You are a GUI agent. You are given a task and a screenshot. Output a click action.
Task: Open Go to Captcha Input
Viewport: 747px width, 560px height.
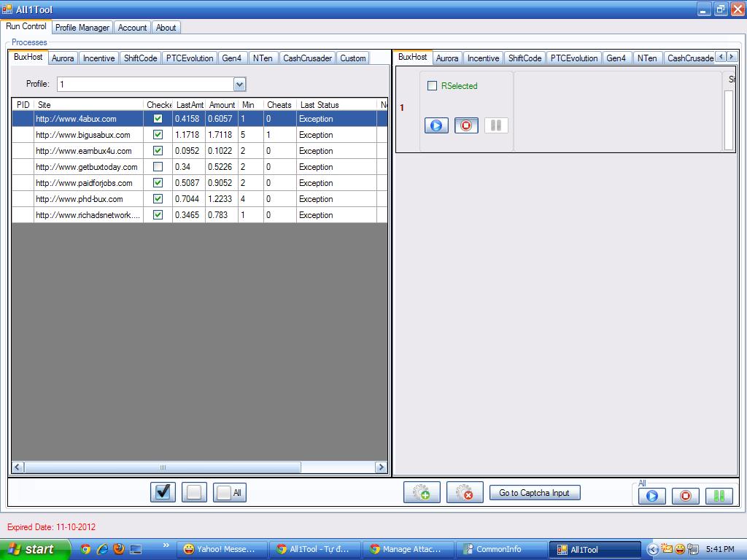[535, 493]
